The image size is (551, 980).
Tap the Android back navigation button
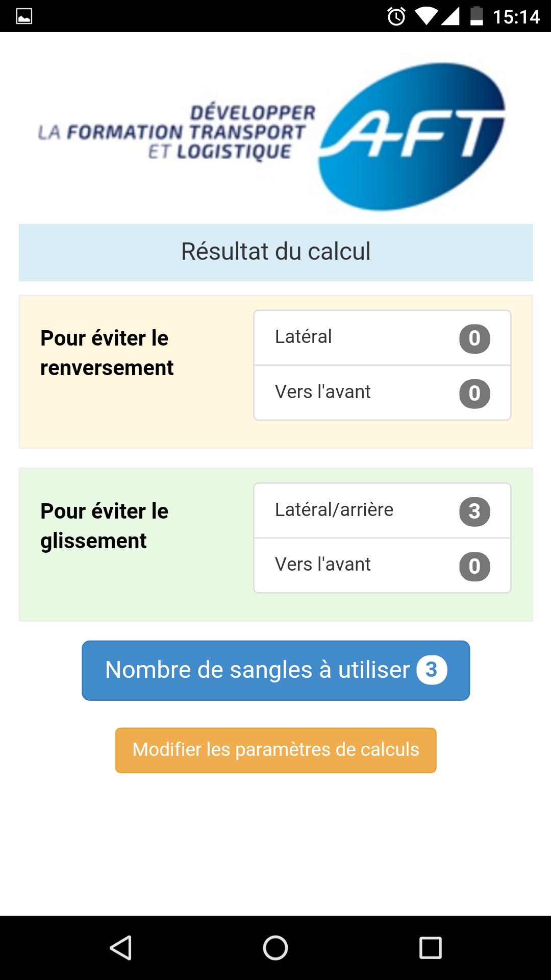point(121,948)
